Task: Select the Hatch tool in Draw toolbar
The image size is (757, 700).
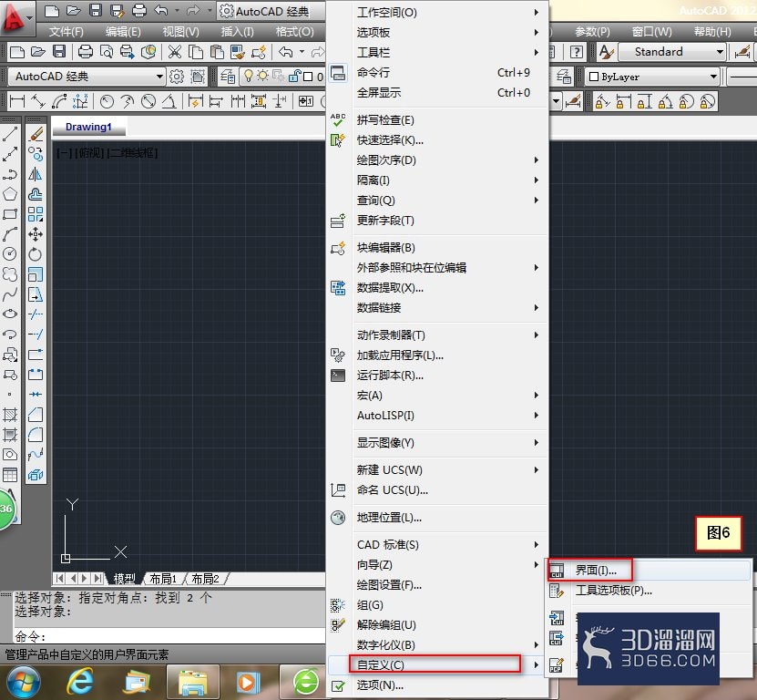Action: pyautogui.click(x=10, y=414)
